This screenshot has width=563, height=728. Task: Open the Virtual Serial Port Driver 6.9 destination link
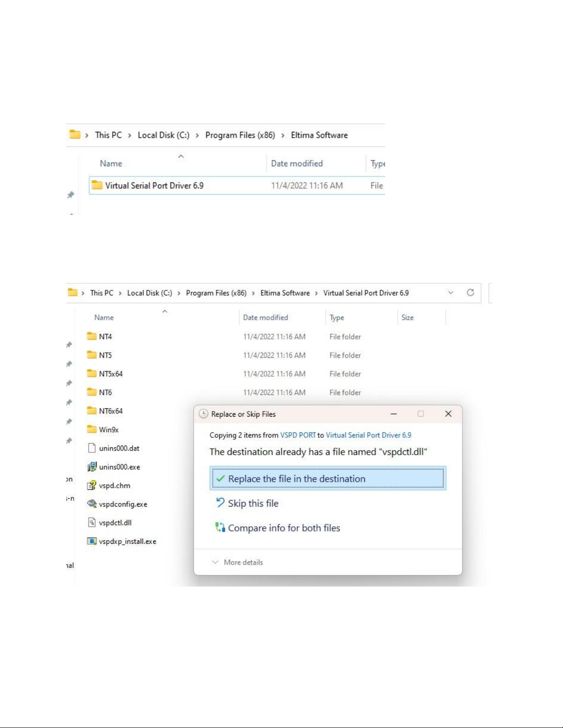point(368,435)
